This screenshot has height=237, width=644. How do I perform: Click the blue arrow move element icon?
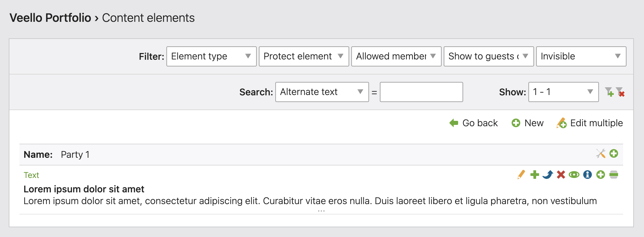click(x=548, y=175)
